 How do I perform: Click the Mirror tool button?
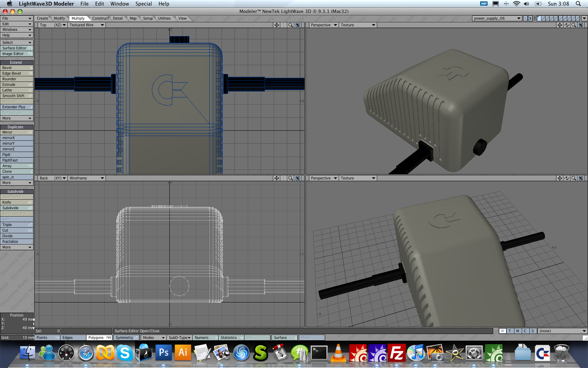tap(17, 132)
